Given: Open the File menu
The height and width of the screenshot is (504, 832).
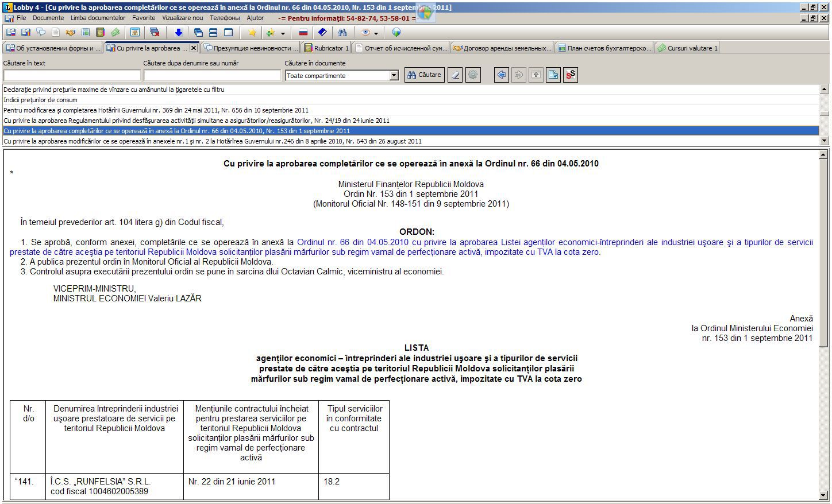Looking at the screenshot, I should click(21, 18).
